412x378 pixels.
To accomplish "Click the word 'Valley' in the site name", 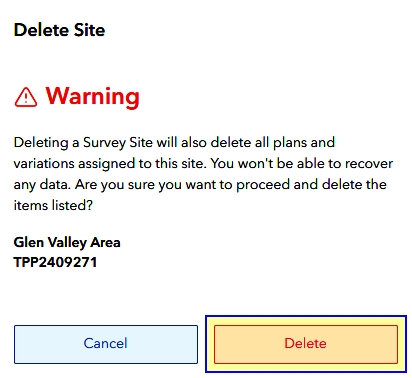I will (67, 243).
